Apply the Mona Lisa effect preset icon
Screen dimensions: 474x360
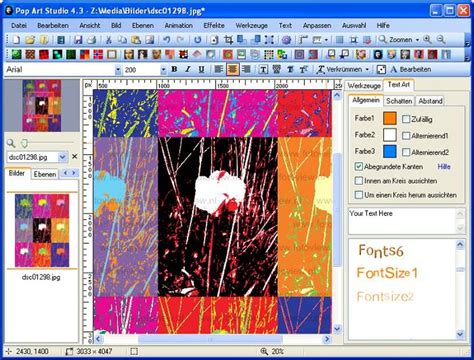click(x=129, y=54)
